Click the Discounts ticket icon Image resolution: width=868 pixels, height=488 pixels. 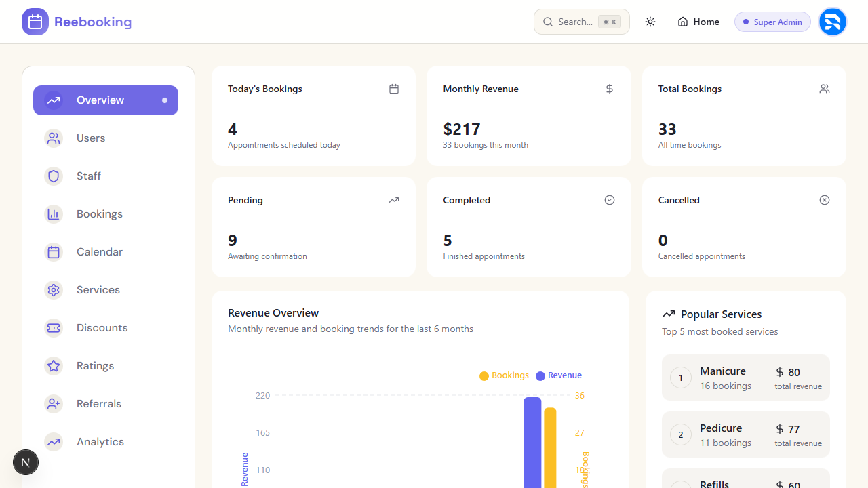pyautogui.click(x=54, y=328)
